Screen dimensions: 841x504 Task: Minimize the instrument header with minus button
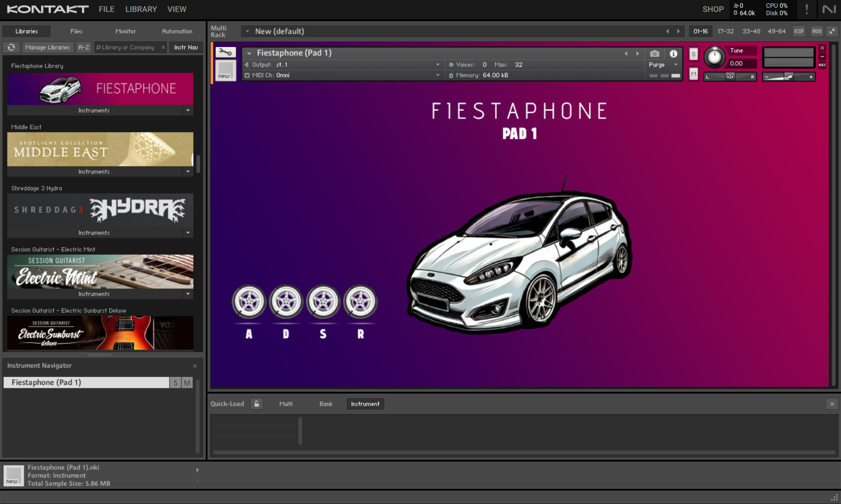[x=822, y=56]
